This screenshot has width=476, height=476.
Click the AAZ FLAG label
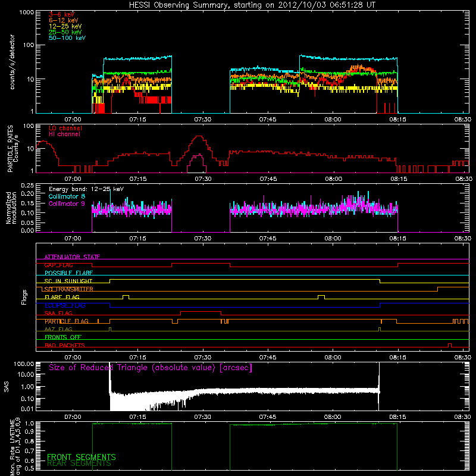[58, 329]
